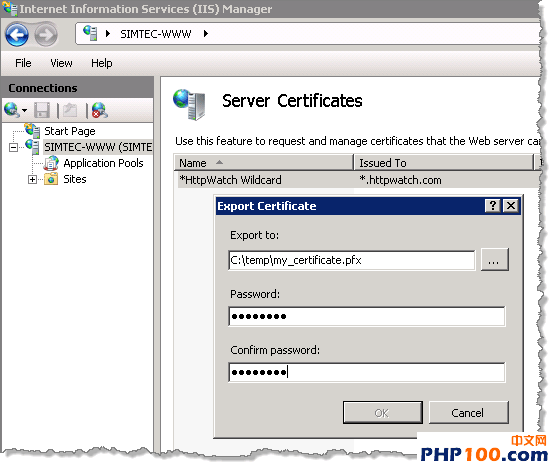The height and width of the screenshot is (466, 553).
Task: Select Application Pools in the tree
Action: [x=103, y=163]
